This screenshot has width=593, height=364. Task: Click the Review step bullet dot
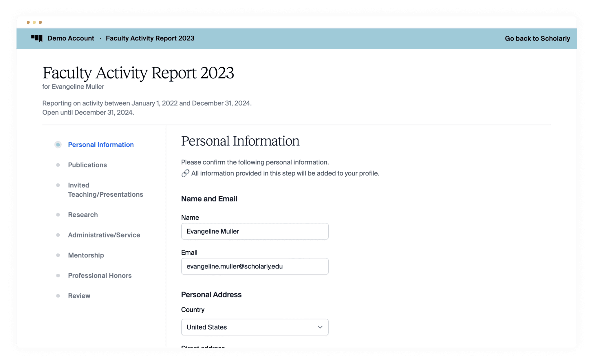tap(58, 296)
